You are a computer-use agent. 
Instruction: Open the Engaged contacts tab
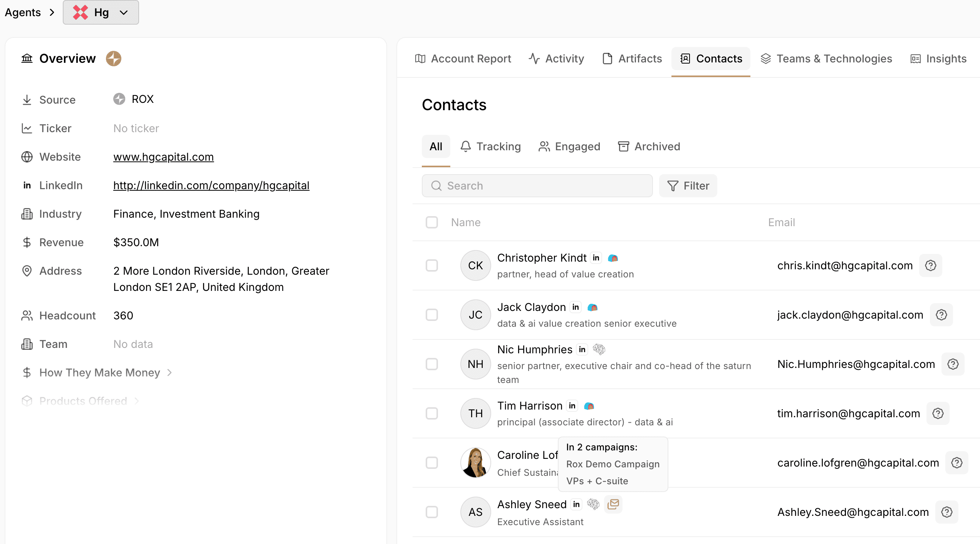point(569,146)
